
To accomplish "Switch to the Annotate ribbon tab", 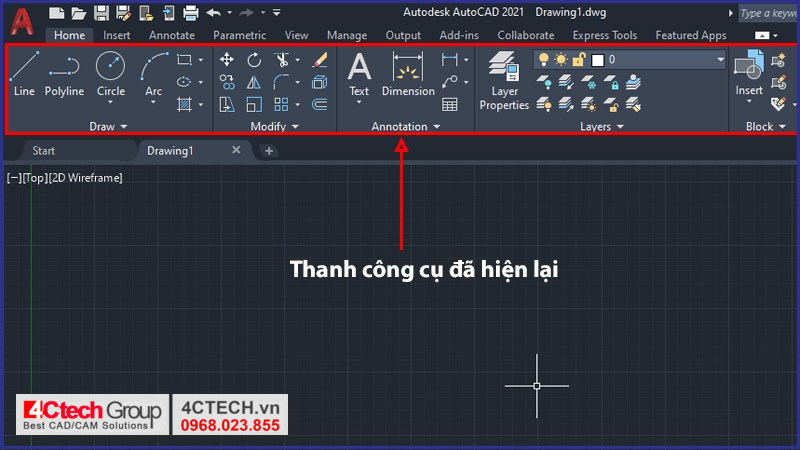I will [172, 35].
